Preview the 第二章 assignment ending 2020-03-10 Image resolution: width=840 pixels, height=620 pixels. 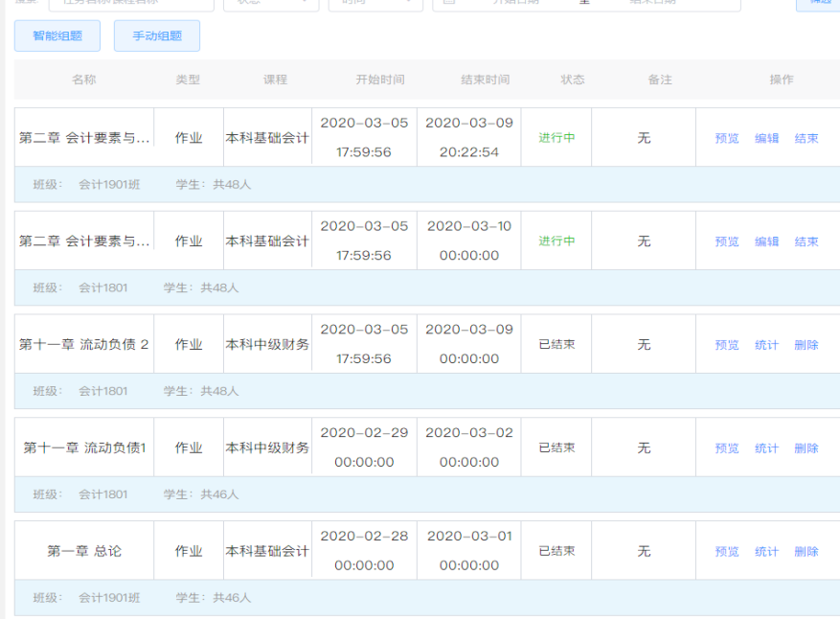click(727, 241)
